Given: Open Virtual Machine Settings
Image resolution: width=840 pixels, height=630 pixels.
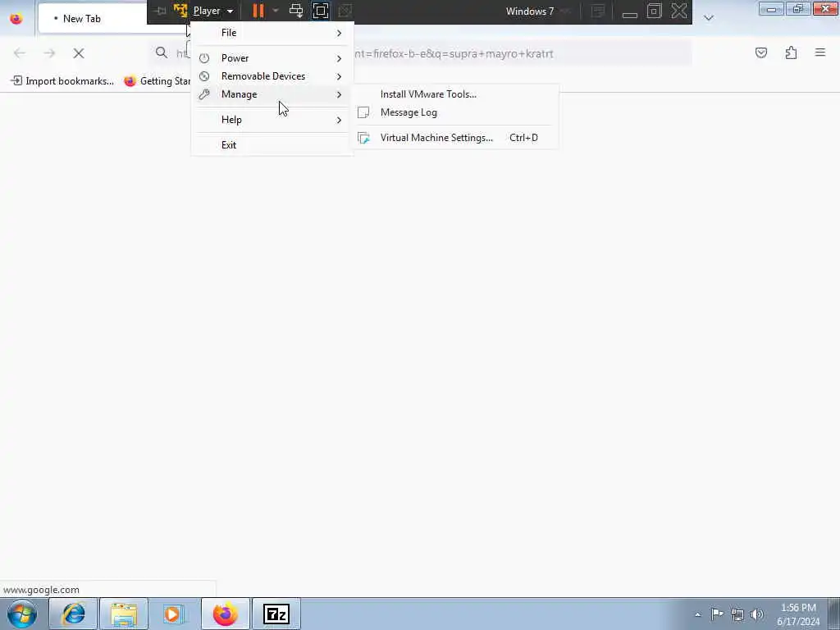Looking at the screenshot, I should point(436,138).
